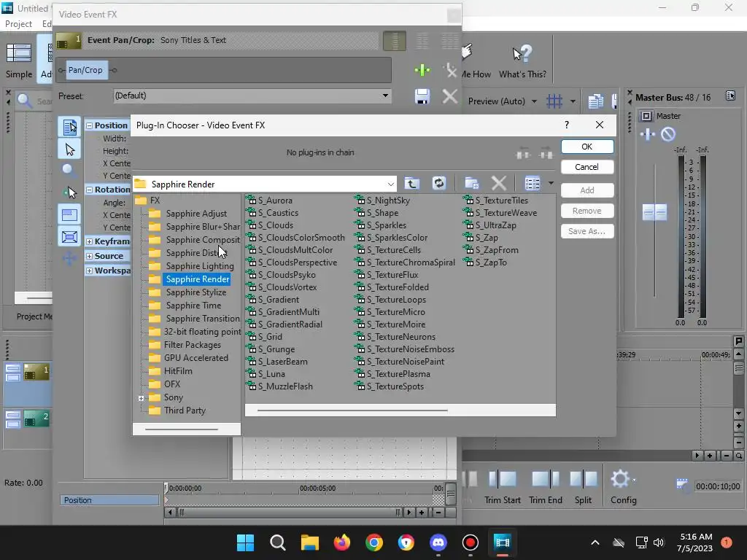747x560 pixels.
Task: Select the Sapphire Adjust folder
Action: (196, 214)
